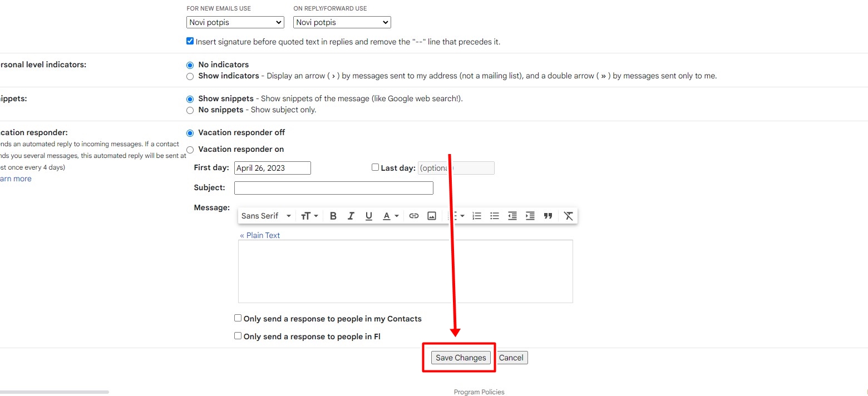Toggle bold formatting in message toolbar
The image size is (868, 396).
tap(333, 216)
